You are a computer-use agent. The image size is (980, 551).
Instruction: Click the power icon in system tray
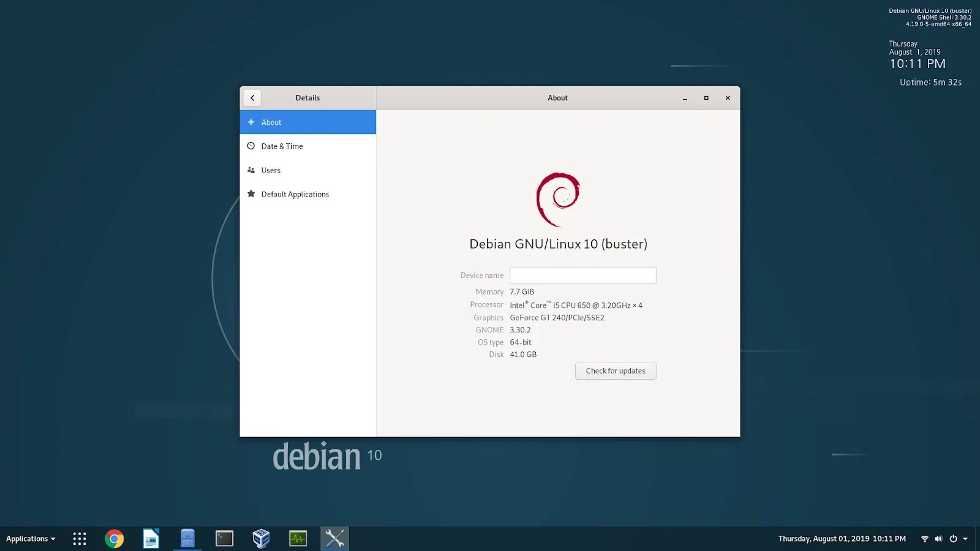click(x=953, y=539)
